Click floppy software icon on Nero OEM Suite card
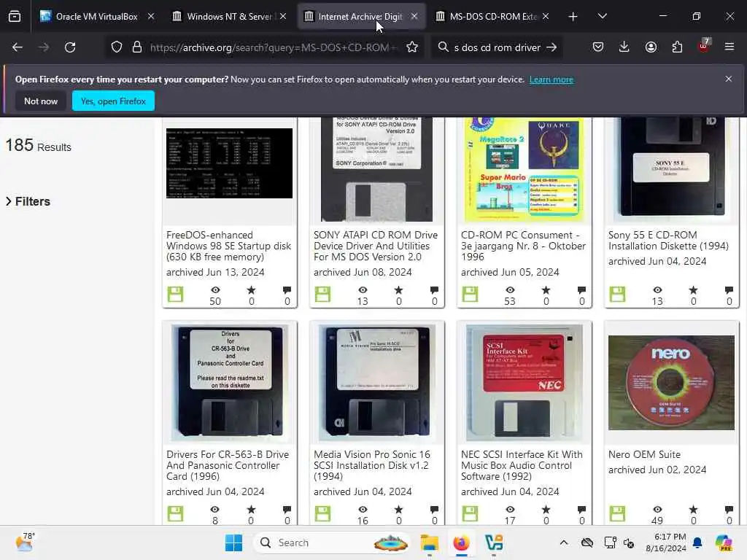The image size is (747, 560). click(617, 514)
